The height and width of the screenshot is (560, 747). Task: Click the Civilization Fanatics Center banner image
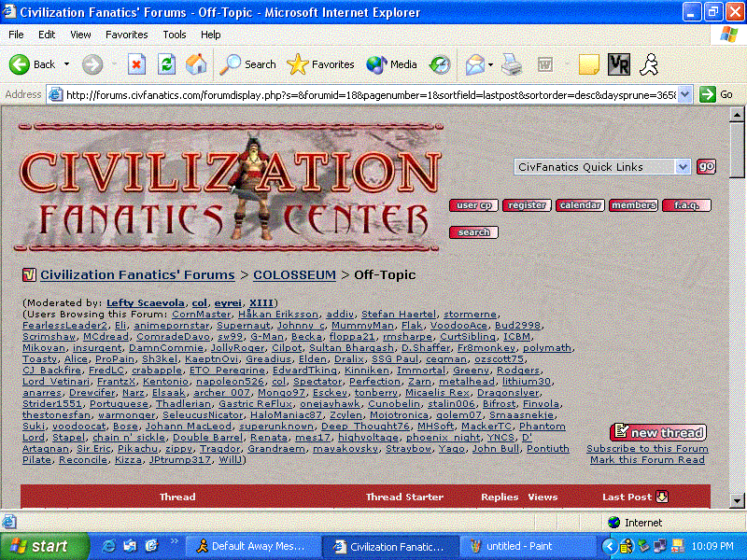(230, 188)
